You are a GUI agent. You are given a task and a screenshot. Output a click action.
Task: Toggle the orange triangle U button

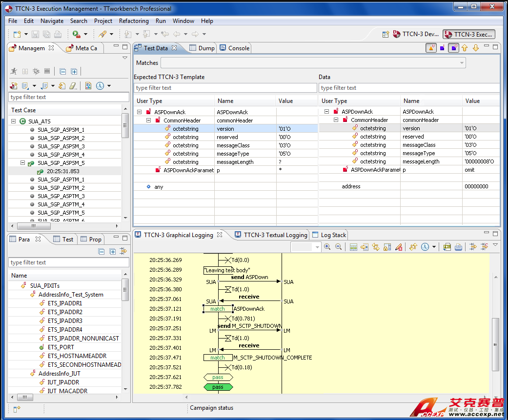[x=431, y=48]
